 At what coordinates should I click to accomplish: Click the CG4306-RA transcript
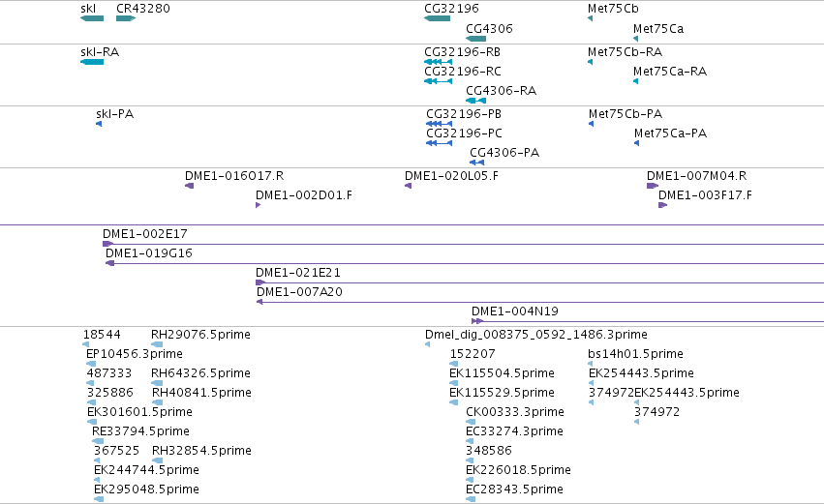(x=476, y=101)
